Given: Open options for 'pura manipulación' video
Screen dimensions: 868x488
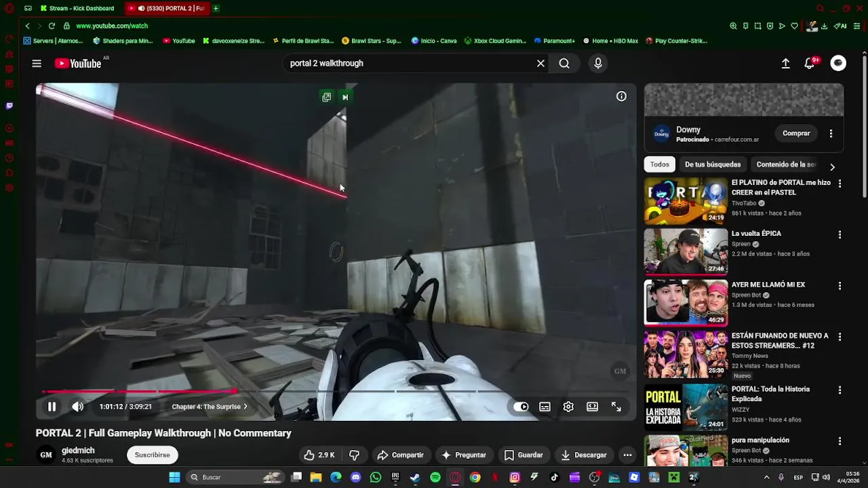Looking at the screenshot, I should (x=840, y=441).
